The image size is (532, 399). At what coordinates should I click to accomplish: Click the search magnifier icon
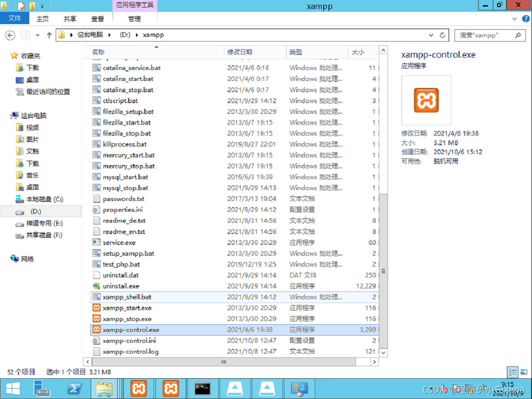coord(518,35)
